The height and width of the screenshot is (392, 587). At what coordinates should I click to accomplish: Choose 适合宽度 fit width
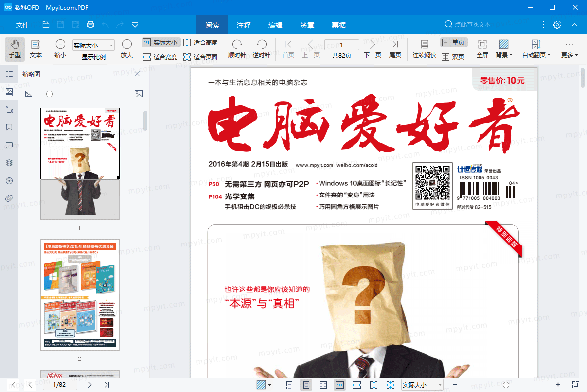[160, 57]
